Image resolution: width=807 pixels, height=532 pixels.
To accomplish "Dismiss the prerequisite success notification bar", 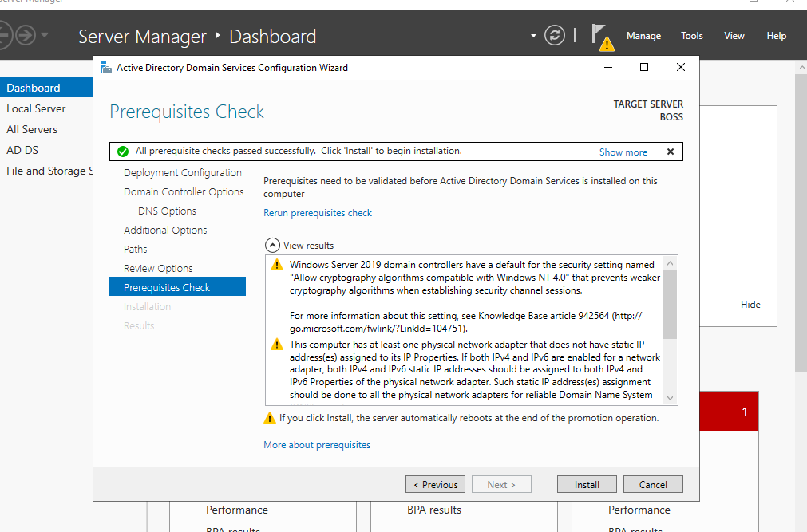I will click(671, 152).
